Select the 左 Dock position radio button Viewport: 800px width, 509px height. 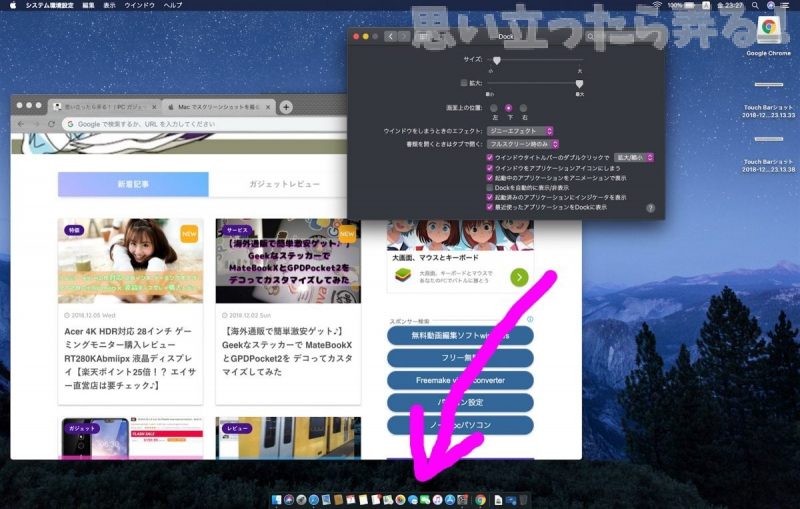494,107
